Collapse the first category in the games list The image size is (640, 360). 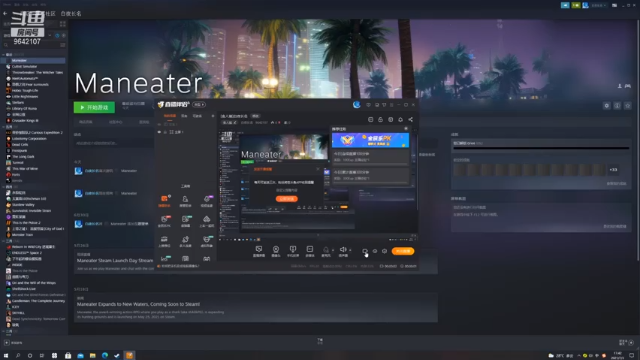point(4,54)
